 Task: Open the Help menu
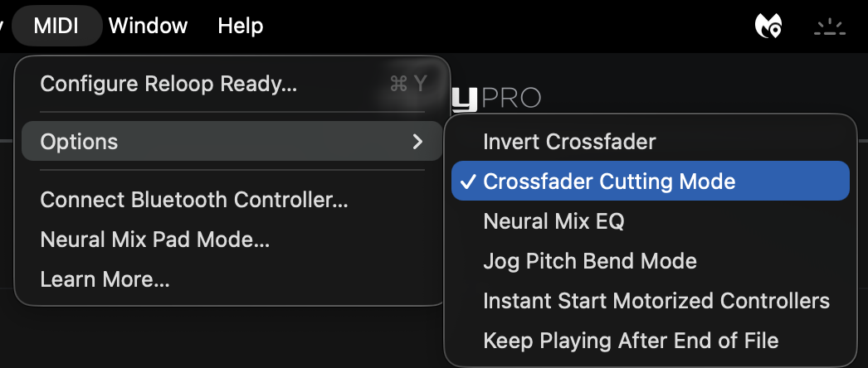(240, 26)
